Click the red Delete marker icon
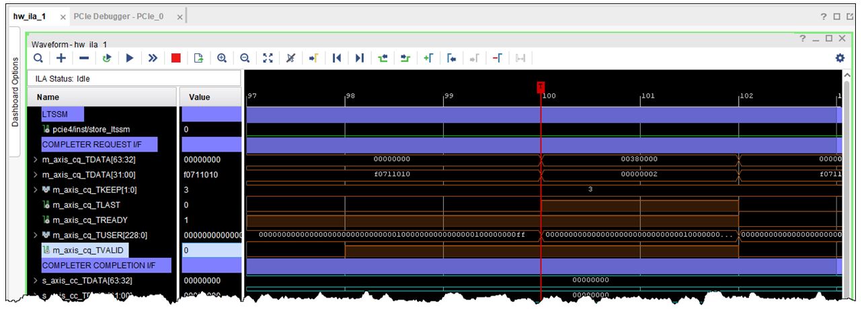This screenshot has width=868, height=309. pyautogui.click(x=497, y=58)
